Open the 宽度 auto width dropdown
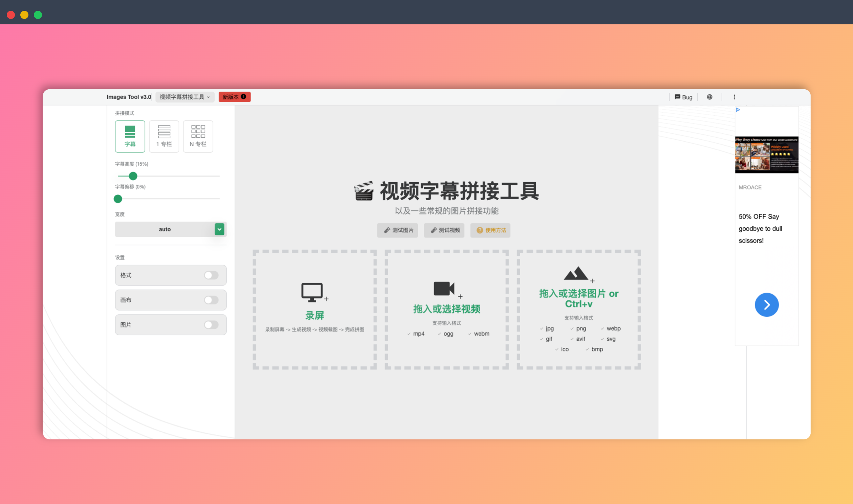This screenshot has width=853, height=504. pos(219,229)
